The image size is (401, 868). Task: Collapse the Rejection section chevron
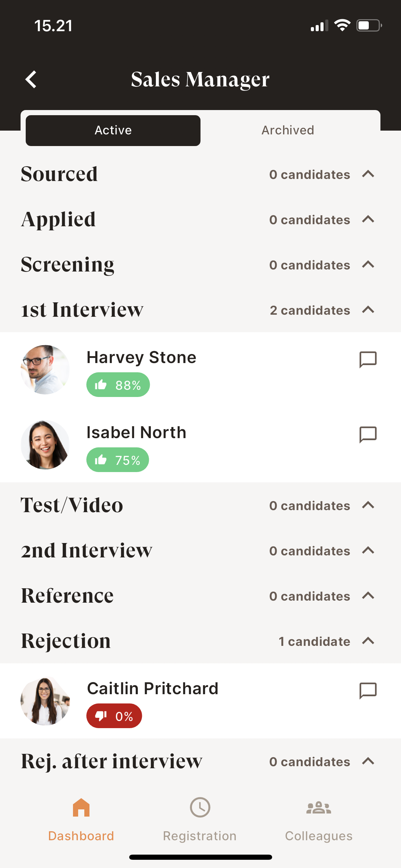[368, 641]
